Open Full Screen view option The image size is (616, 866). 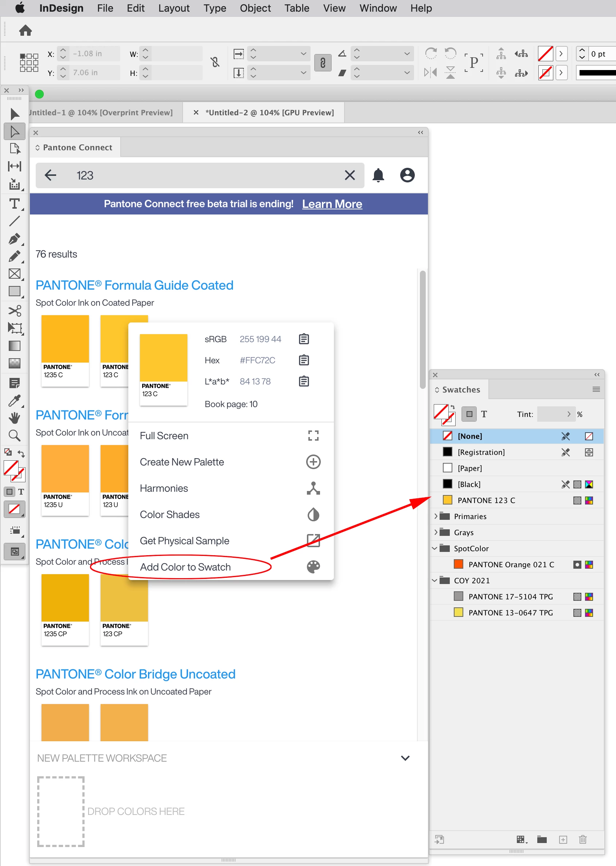(x=231, y=436)
